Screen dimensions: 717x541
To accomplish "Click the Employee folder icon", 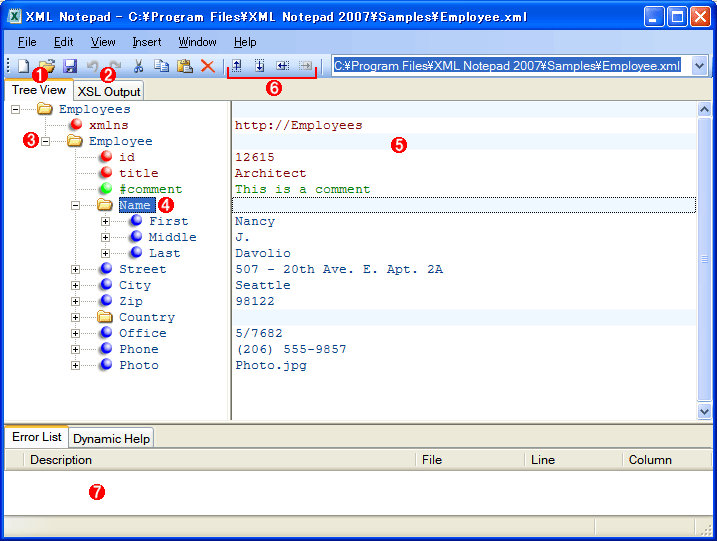I will tap(75, 140).
